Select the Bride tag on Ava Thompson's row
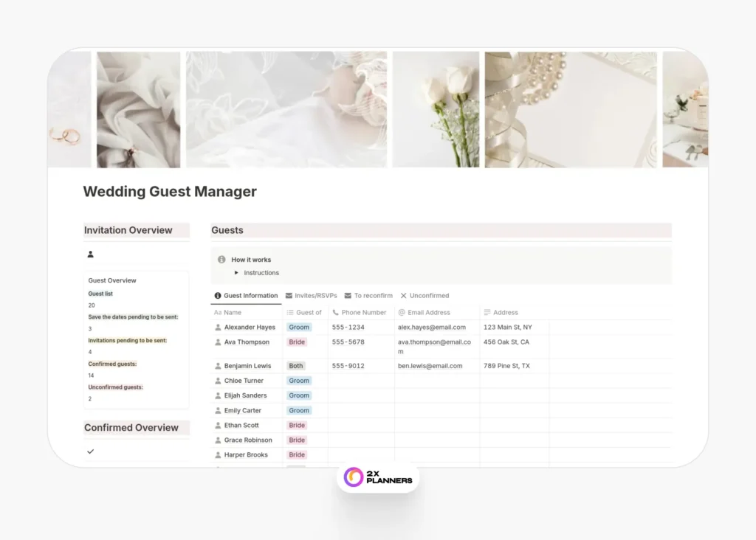This screenshot has height=540, width=756. (x=297, y=342)
